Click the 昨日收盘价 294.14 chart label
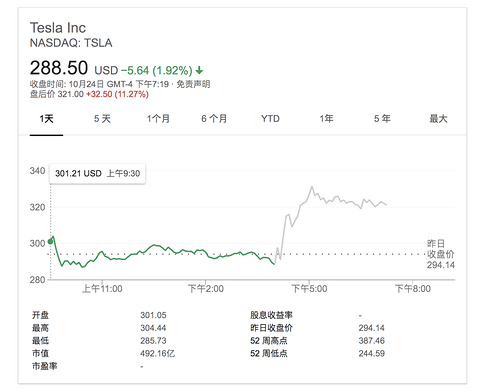This screenshot has width=480, height=389. coord(441,254)
